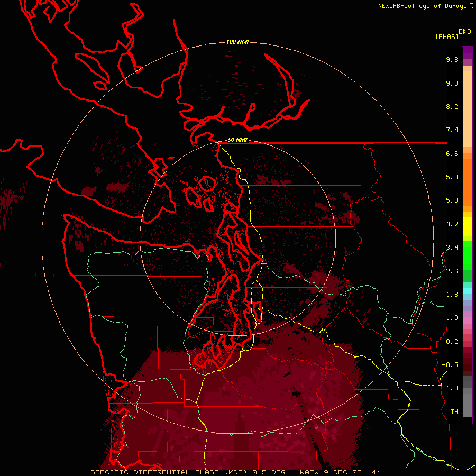476x476 pixels.
Task: Click the 0.2 legend value
Action: coord(452,342)
